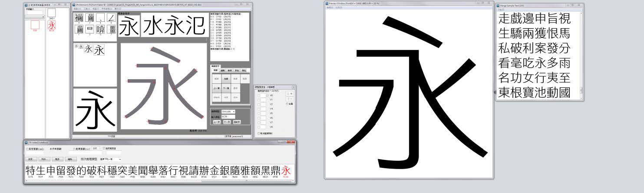This screenshot has height=193, width=644.
Task: Click the 上一字 previous character button
Action: 216,122
